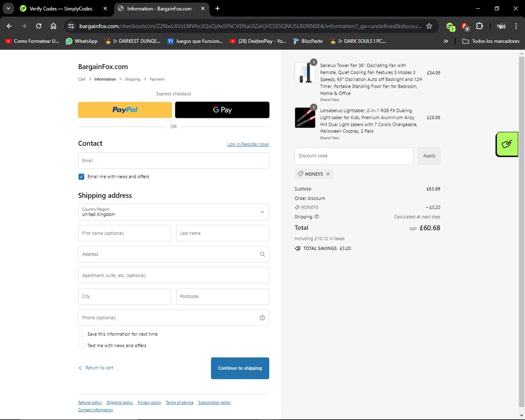Viewport: 525px width, 420px height.
Task: Check Save this information for next time
Action: (x=81, y=334)
